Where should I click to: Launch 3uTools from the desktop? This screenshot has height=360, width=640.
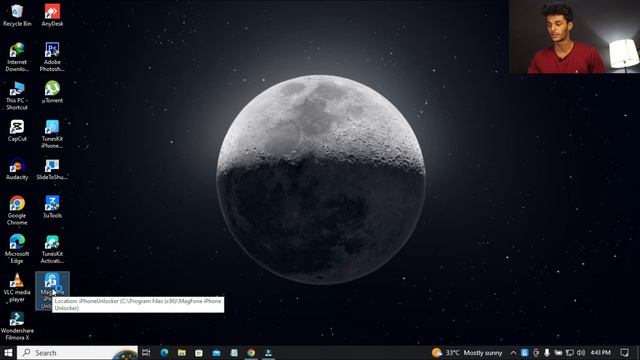(52, 207)
